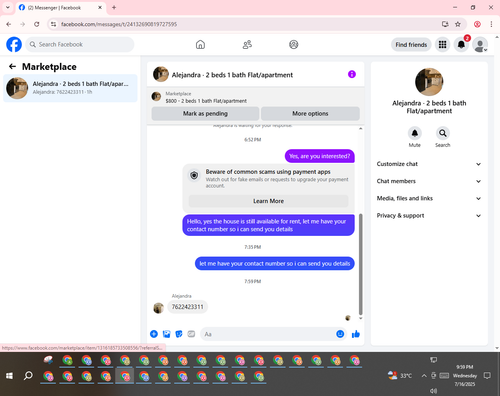Viewport: 500px width, 396px height.
Task: Open conversation information purple icon
Action: tap(352, 74)
